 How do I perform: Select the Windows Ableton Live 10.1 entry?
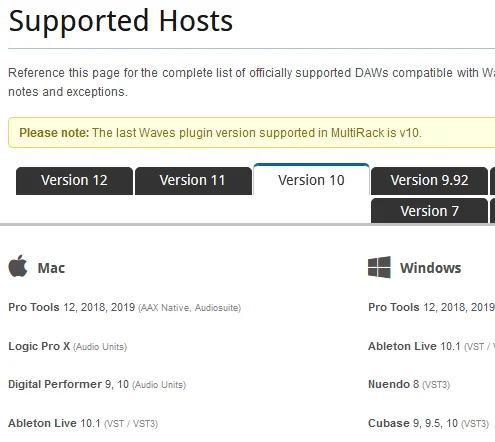pyautogui.click(x=431, y=346)
